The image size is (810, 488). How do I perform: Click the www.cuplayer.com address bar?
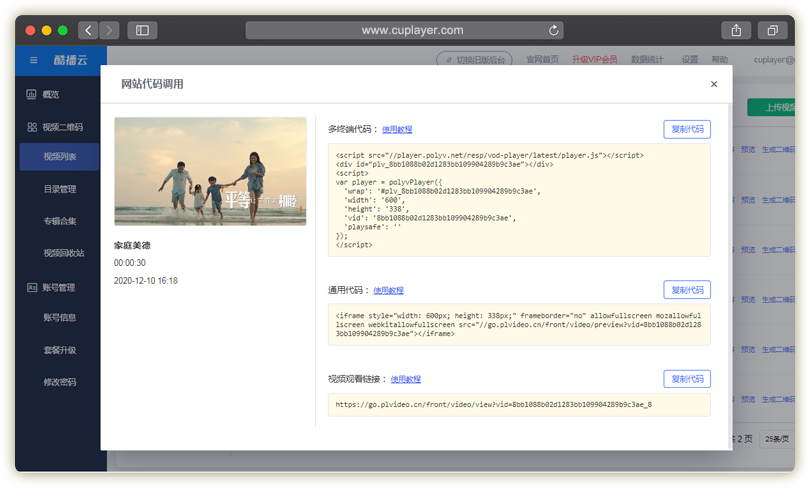pos(411,30)
